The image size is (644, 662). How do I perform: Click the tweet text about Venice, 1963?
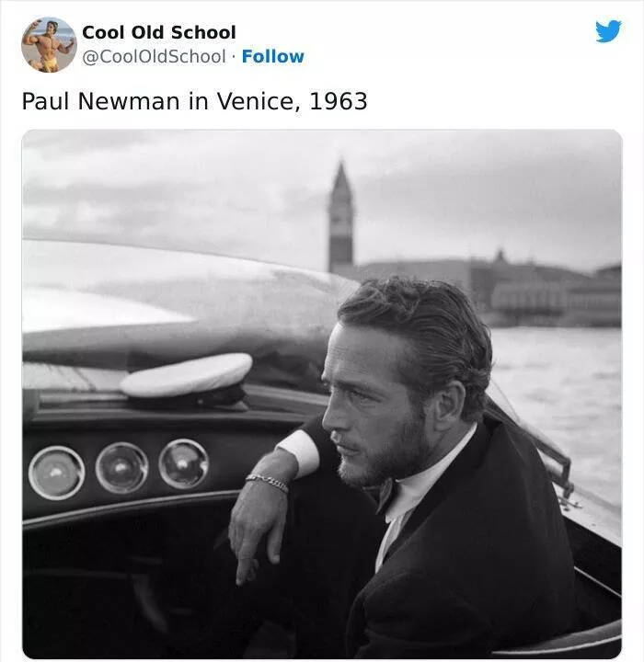[x=194, y=101]
